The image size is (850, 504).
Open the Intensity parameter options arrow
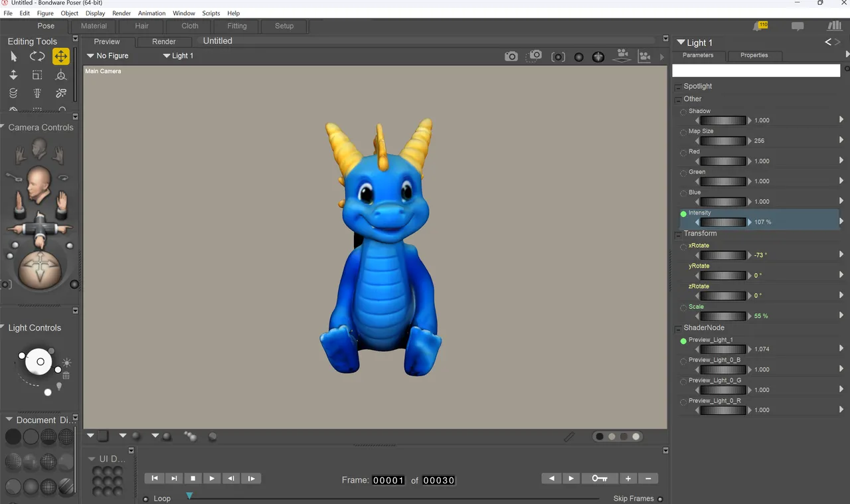841,221
